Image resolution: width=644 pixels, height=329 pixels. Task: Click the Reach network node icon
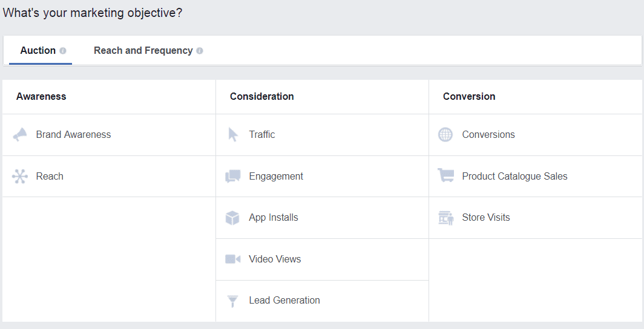click(x=20, y=177)
